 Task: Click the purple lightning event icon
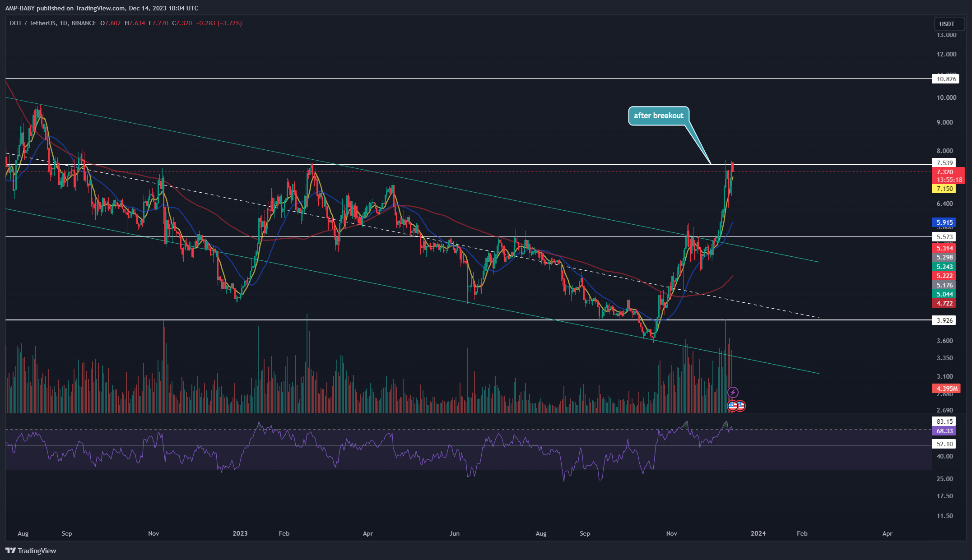[x=733, y=392]
